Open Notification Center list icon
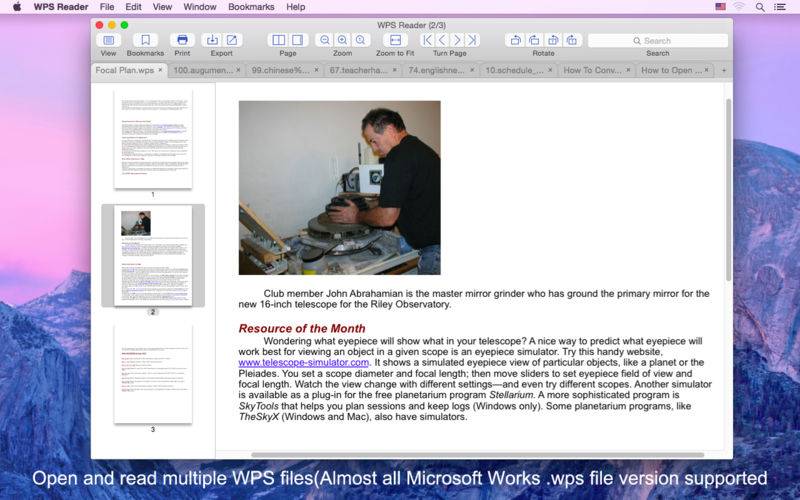Screen dimensions: 800x500 point(780,7)
